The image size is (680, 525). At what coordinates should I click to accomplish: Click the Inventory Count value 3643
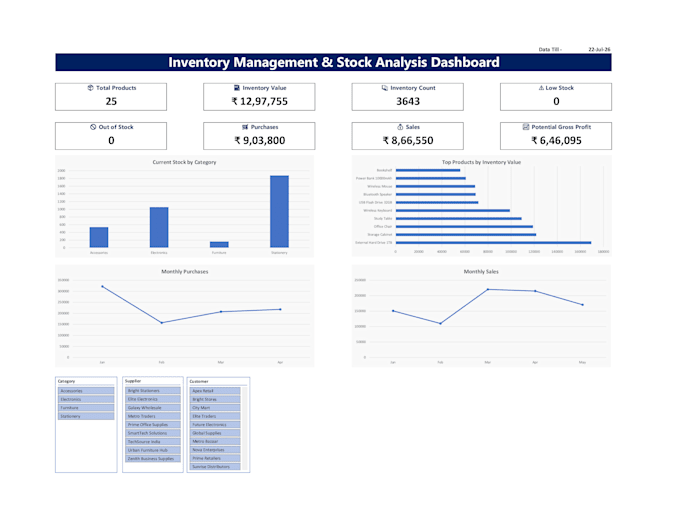[x=408, y=101]
